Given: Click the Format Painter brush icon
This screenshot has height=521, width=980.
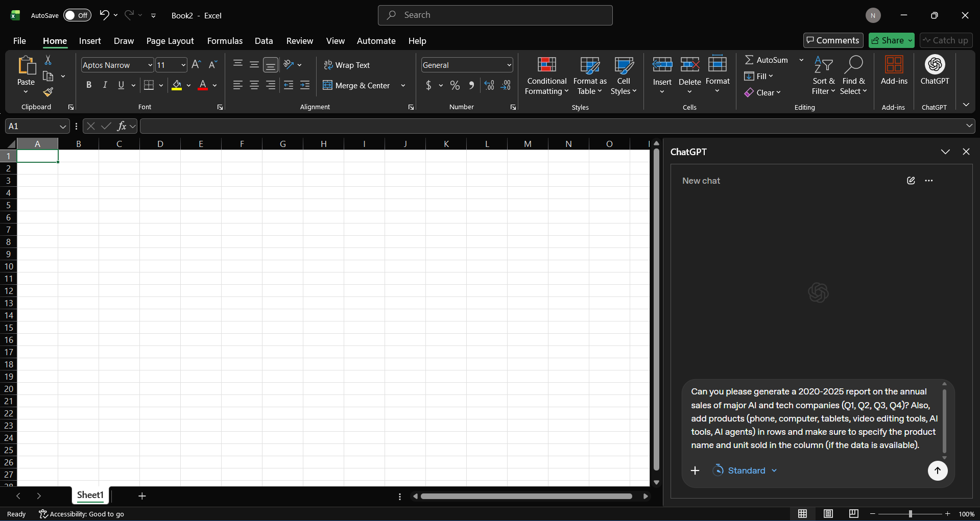Looking at the screenshot, I should (49, 92).
